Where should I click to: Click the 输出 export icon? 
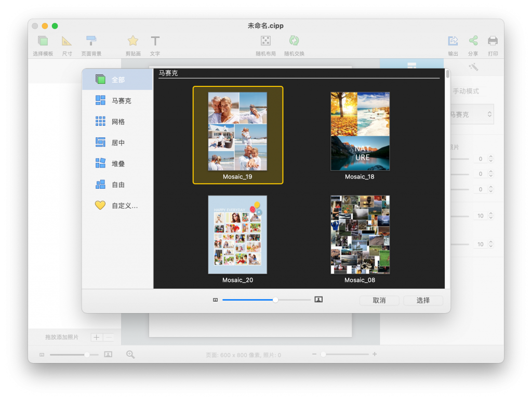[453, 41]
